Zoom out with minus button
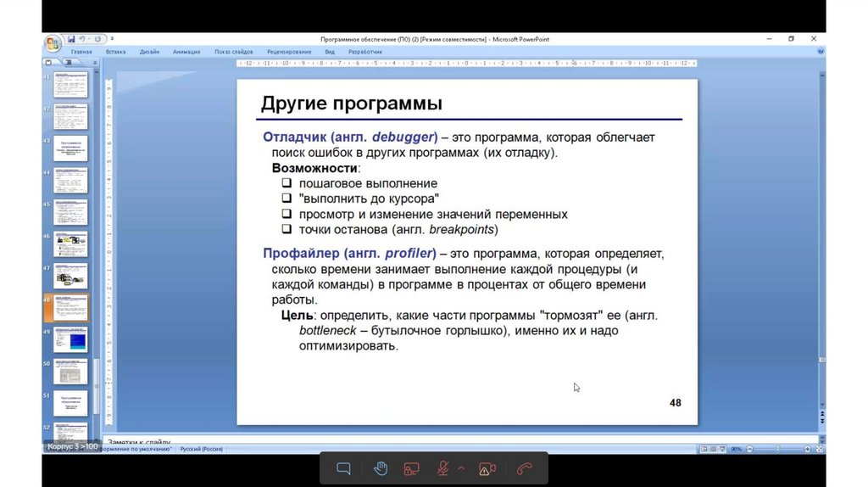The height and width of the screenshot is (487, 868). 749,449
